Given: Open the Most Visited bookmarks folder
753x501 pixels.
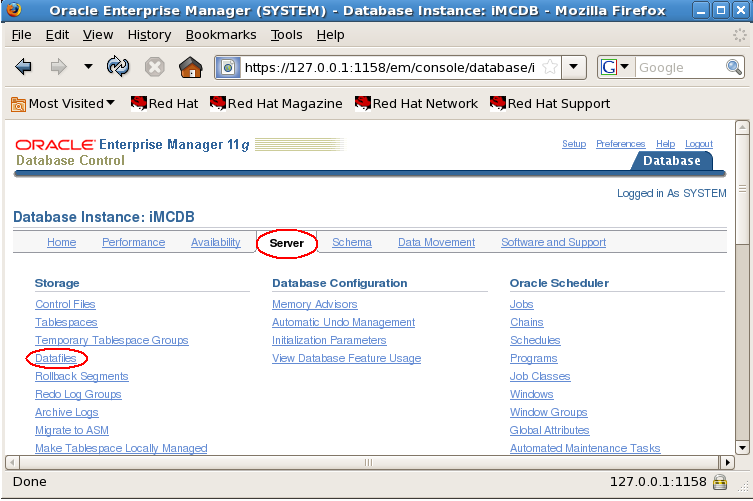Looking at the screenshot, I should [63, 104].
